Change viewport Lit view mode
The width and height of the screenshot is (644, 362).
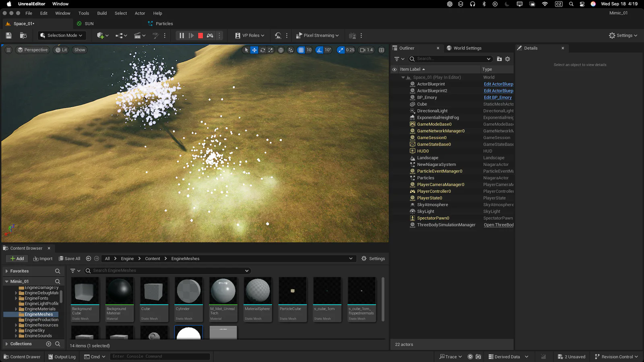[x=61, y=50]
